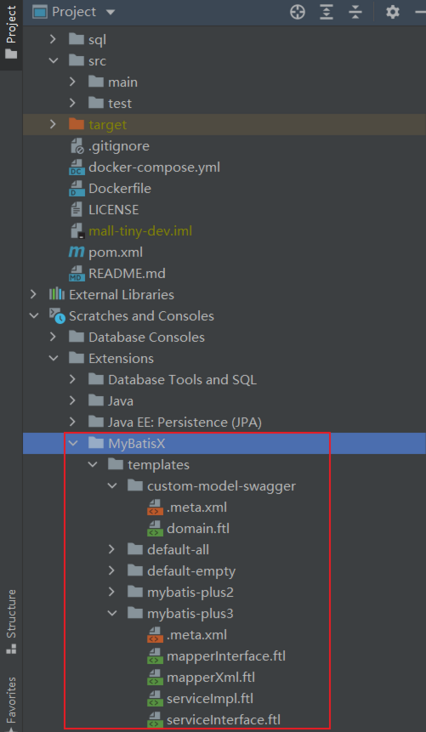Screen dimensions: 426x732
Task: Open the Project view dropdown arrow
Action: pos(111,12)
